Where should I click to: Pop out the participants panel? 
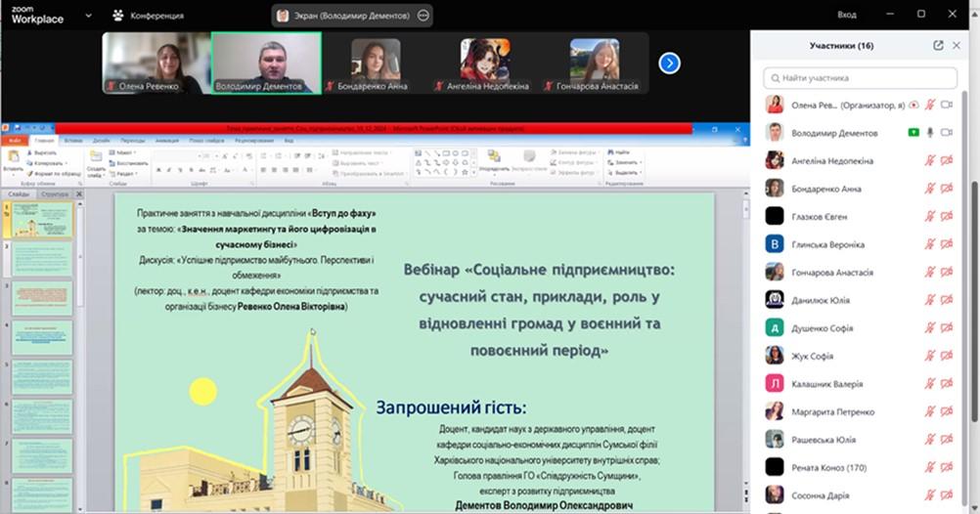pos(939,45)
